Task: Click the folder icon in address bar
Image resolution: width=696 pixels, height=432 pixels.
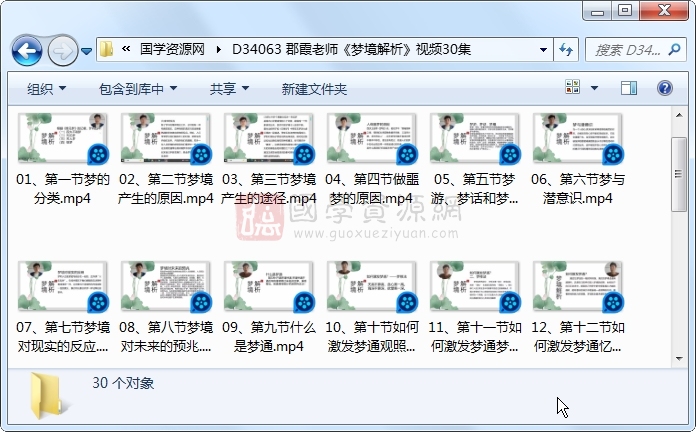Action: pos(106,49)
